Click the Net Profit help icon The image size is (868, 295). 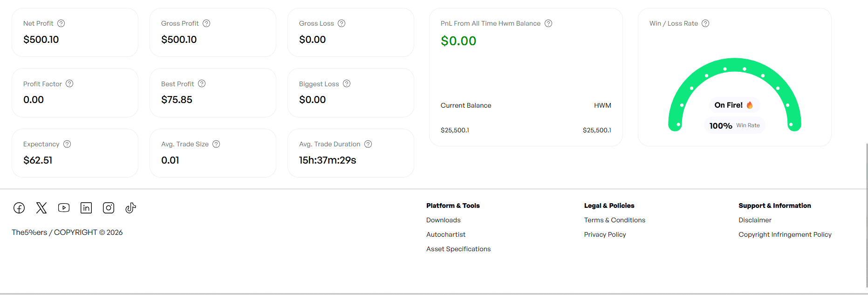tap(61, 23)
